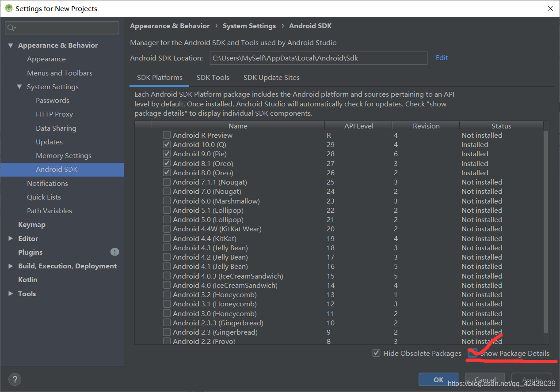Screen dimensions: 560x392
Task: Switch to the SDK Platforms tab
Action: [x=160, y=78]
